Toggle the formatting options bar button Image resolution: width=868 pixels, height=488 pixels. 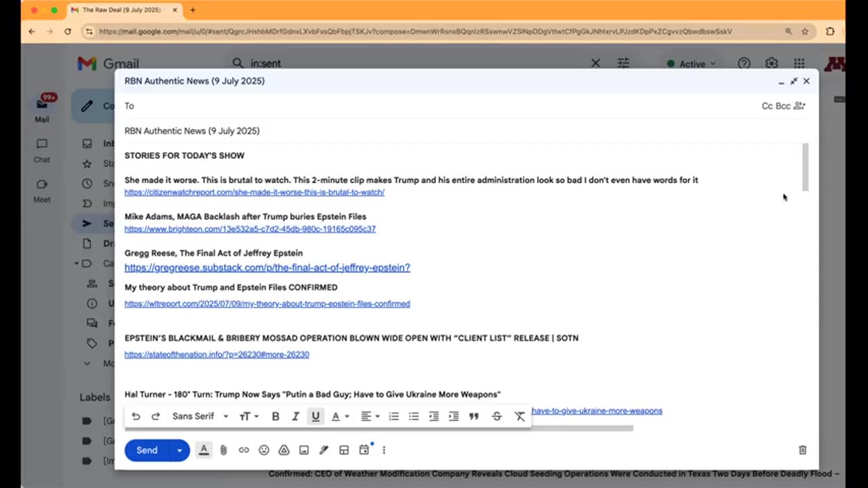click(x=203, y=450)
